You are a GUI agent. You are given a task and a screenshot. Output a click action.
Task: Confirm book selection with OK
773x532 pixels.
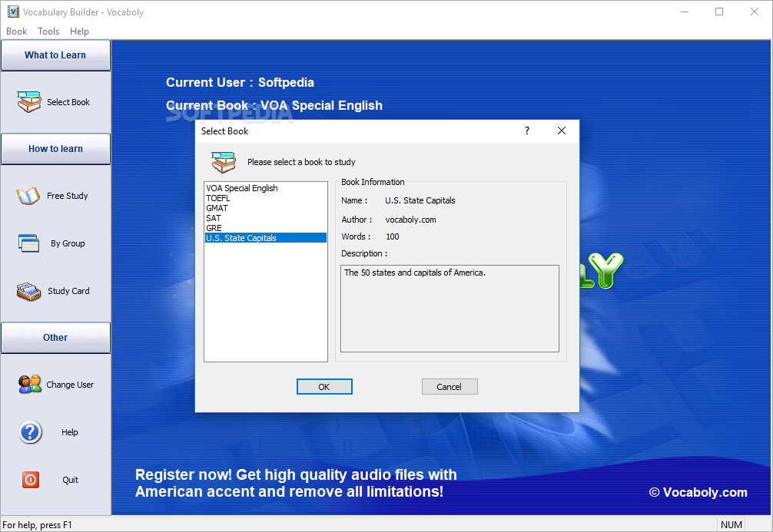tap(324, 387)
